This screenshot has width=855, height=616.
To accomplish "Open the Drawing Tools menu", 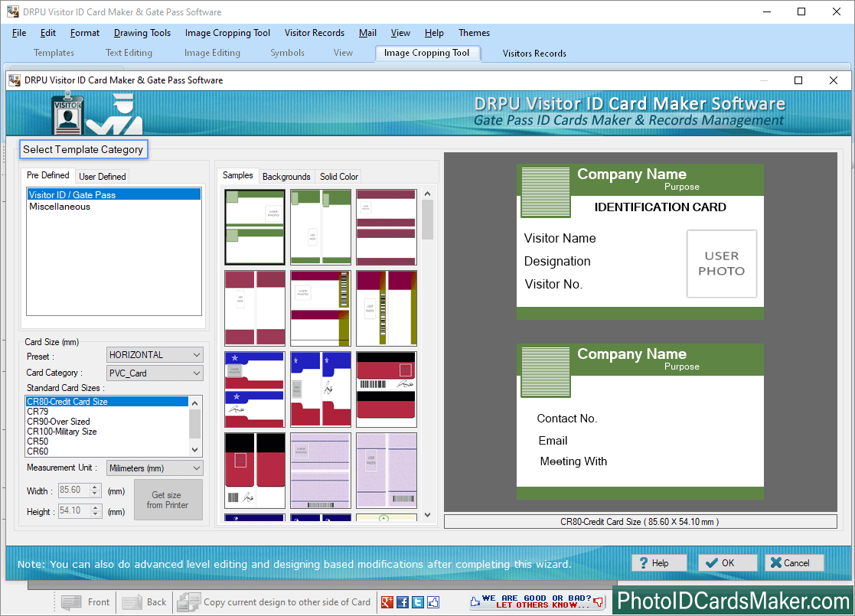I will point(142,33).
